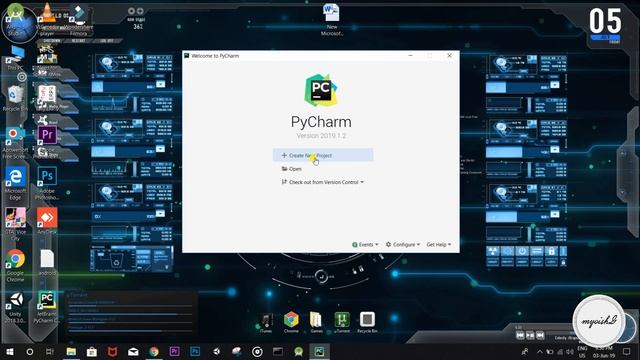
Task: Click the plus icon beside Create New Project
Action: 284,155
